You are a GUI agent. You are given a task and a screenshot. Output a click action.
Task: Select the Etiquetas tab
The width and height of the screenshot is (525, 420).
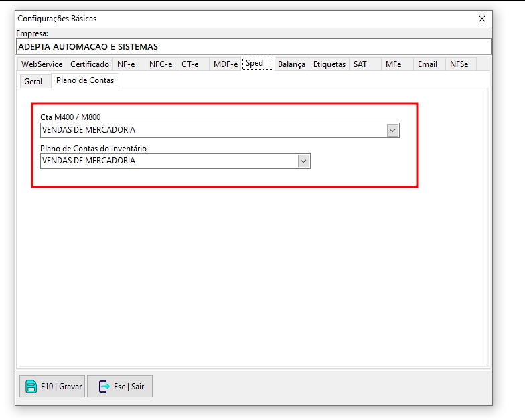[329, 64]
